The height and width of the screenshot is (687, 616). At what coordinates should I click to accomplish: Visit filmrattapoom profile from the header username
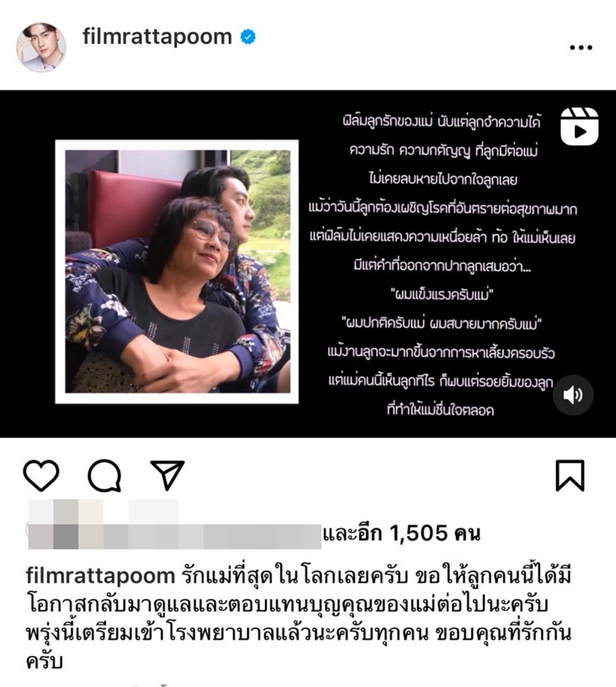point(157,37)
